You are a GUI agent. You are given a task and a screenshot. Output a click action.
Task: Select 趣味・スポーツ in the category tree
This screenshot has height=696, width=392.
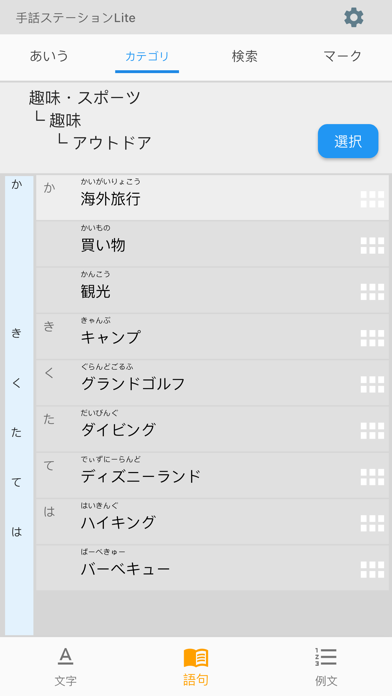(x=85, y=98)
